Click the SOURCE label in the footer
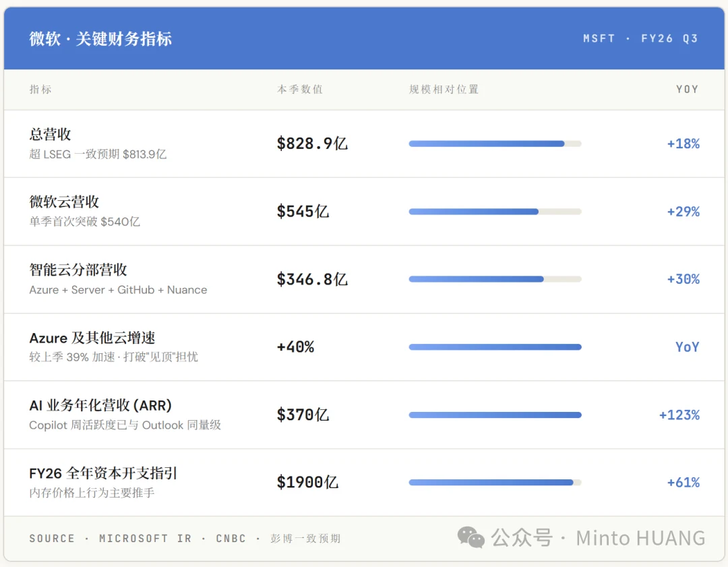Image resolution: width=728 pixels, height=567 pixels. (52, 539)
